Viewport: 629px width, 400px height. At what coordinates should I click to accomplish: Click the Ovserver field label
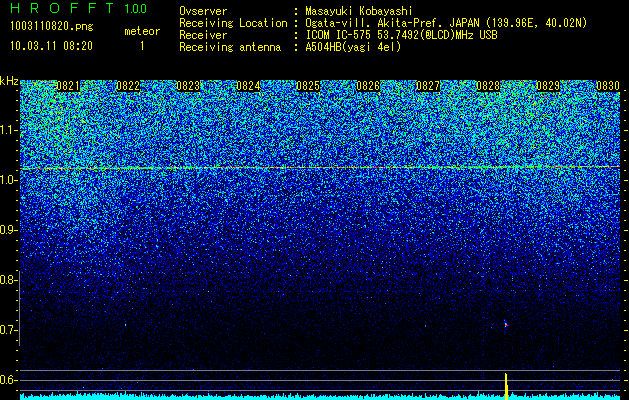pos(203,12)
